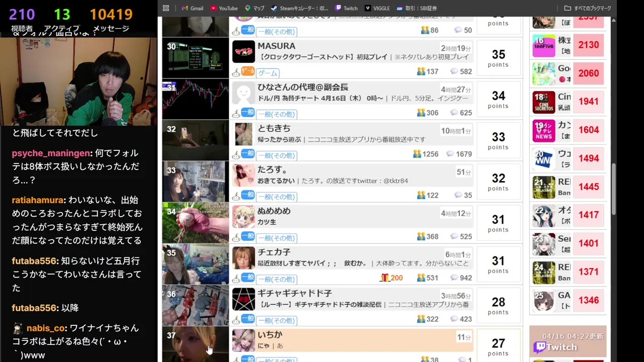Screen dimensions: 644x362
Task: Open ぬめめめ's profile avatar
Action: tap(244, 217)
